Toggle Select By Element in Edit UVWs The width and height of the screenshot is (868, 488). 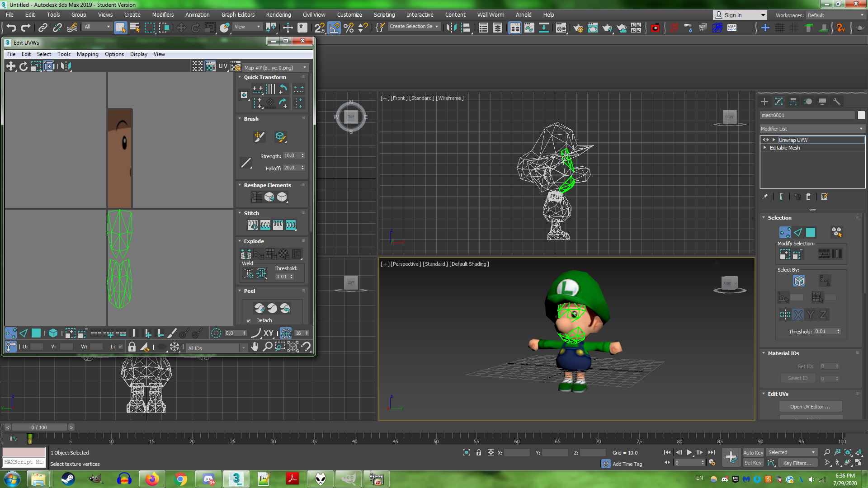pyautogui.click(x=53, y=333)
